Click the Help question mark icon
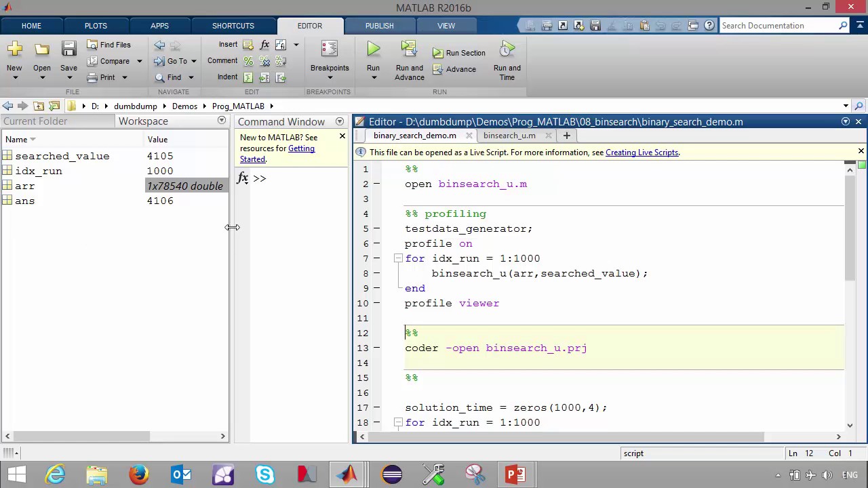Screen dimensions: 868x488 coord(709,26)
